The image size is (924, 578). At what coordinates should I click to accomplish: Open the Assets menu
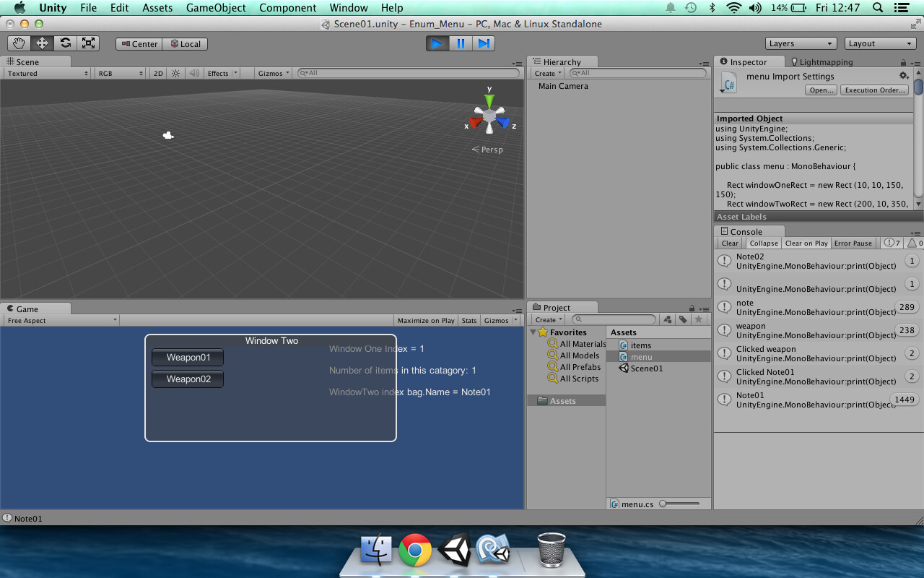pyautogui.click(x=157, y=8)
